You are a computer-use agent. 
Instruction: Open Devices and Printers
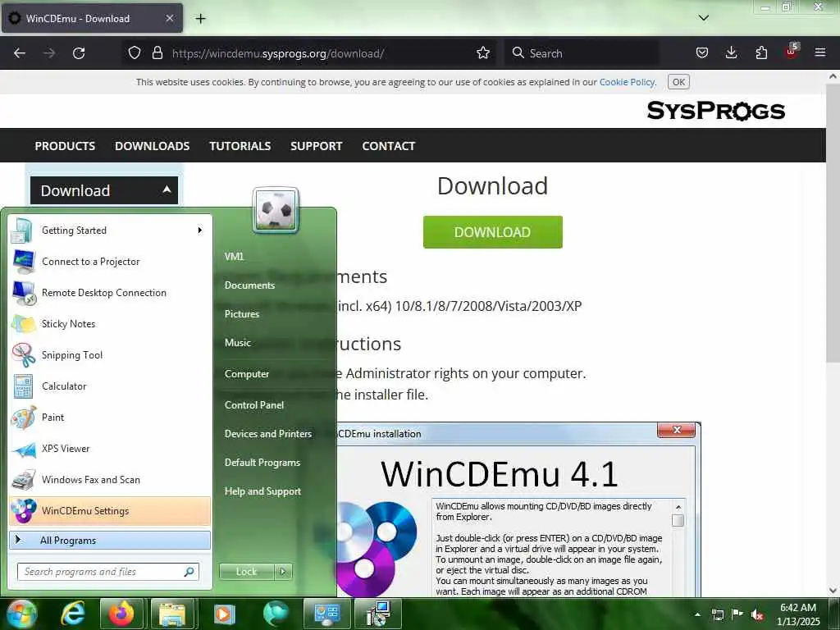point(268,434)
